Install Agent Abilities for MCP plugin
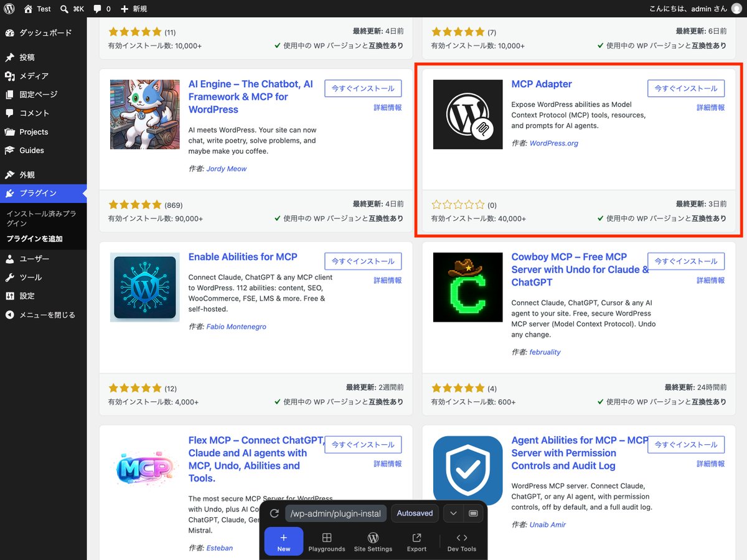Screen dimensions: 747x560 [686, 445]
